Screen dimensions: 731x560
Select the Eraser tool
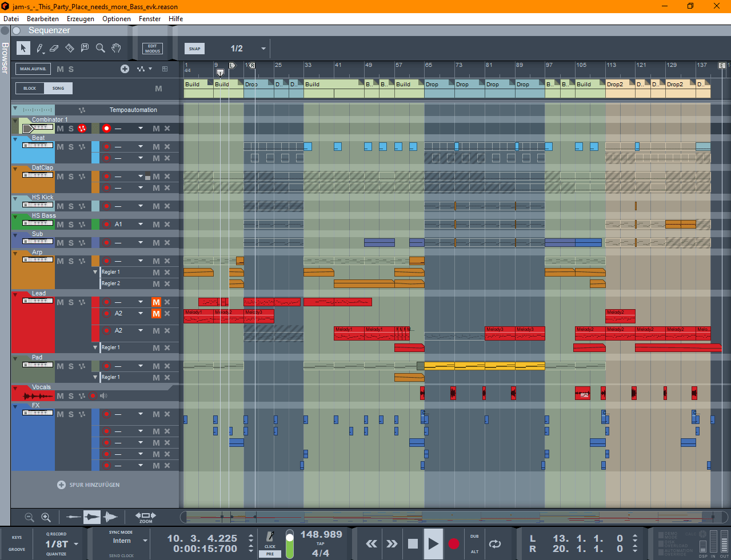pos(54,48)
